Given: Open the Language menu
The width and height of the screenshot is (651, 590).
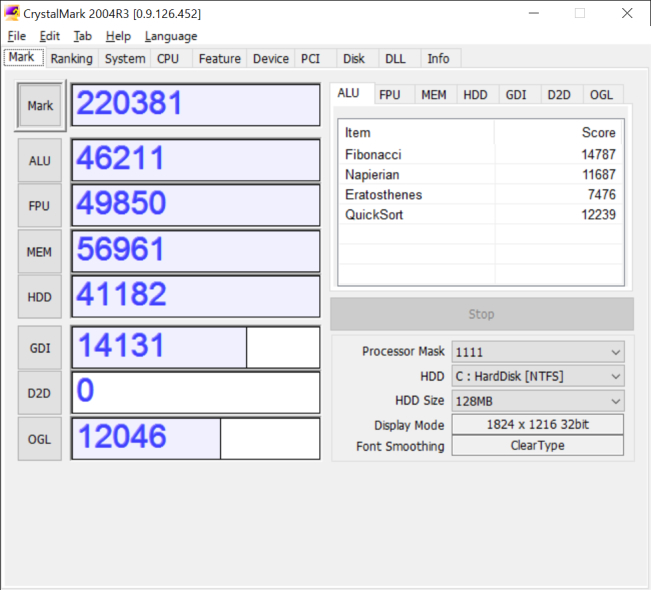Looking at the screenshot, I should [171, 36].
